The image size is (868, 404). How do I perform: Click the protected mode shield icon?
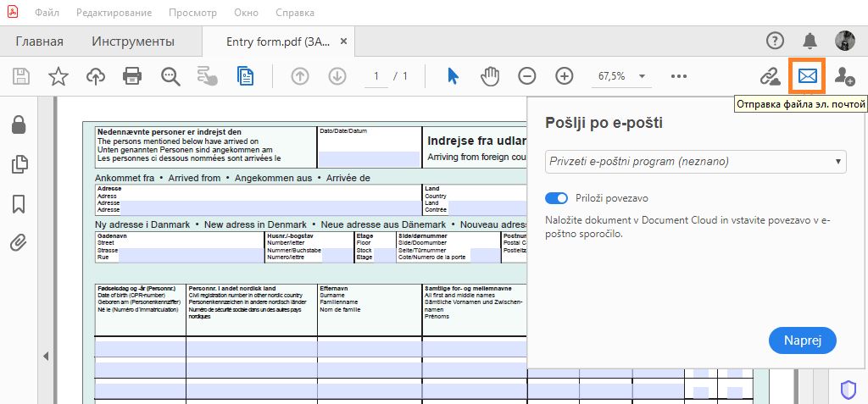point(848,390)
